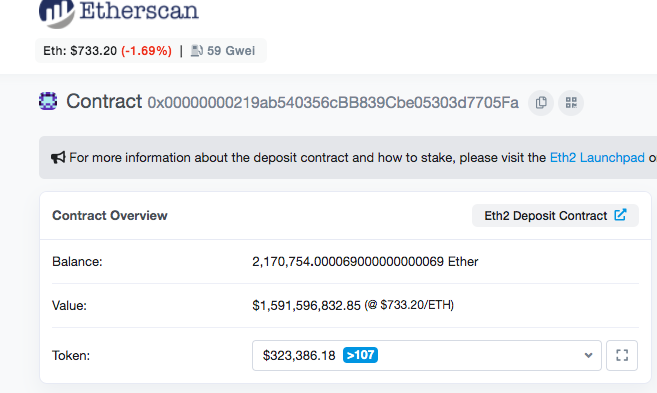
Task: Select the contract address text
Action: click(333, 102)
